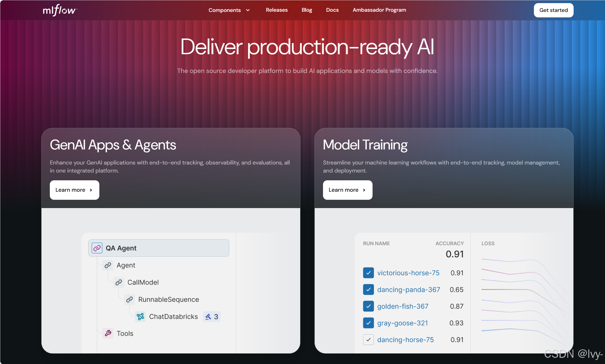Go to the Docs page

332,10
